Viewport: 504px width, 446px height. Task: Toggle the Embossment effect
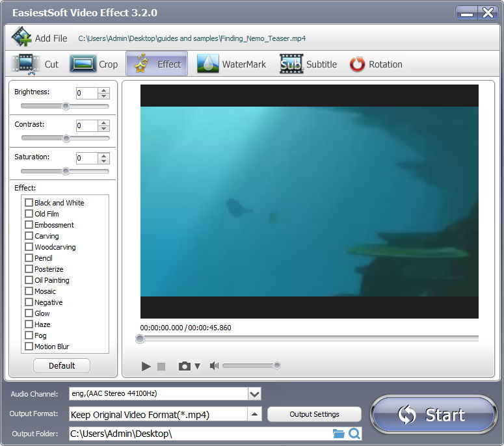pos(29,224)
